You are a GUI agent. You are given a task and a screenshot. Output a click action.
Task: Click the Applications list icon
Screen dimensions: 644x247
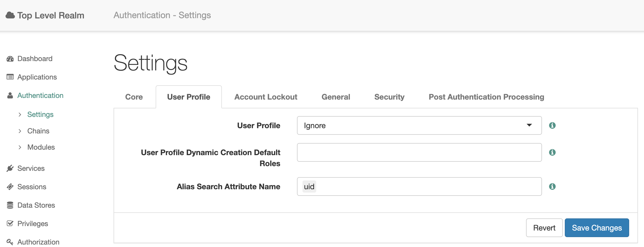pyautogui.click(x=10, y=77)
